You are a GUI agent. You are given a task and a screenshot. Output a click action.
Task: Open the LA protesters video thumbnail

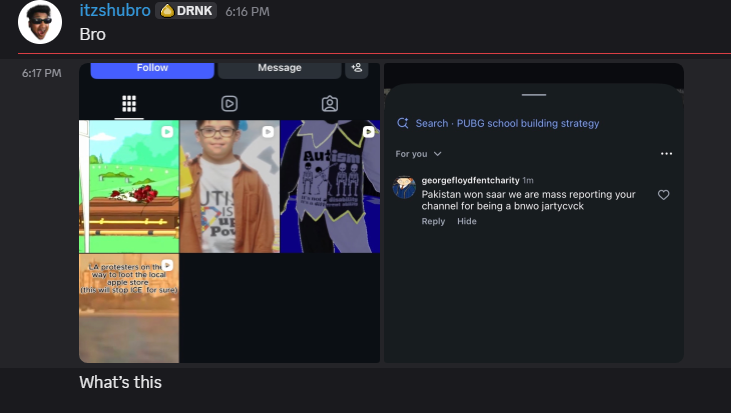[x=129, y=308]
